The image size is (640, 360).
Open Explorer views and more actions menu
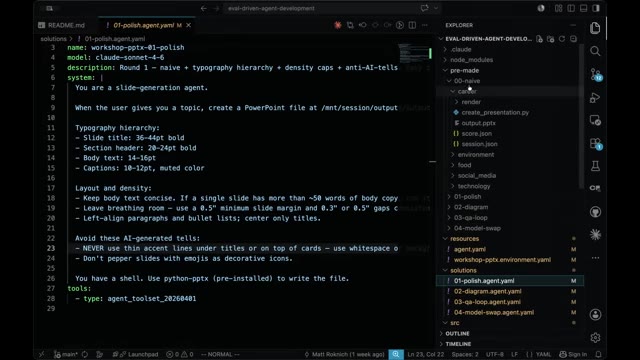pyautogui.click(x=573, y=25)
